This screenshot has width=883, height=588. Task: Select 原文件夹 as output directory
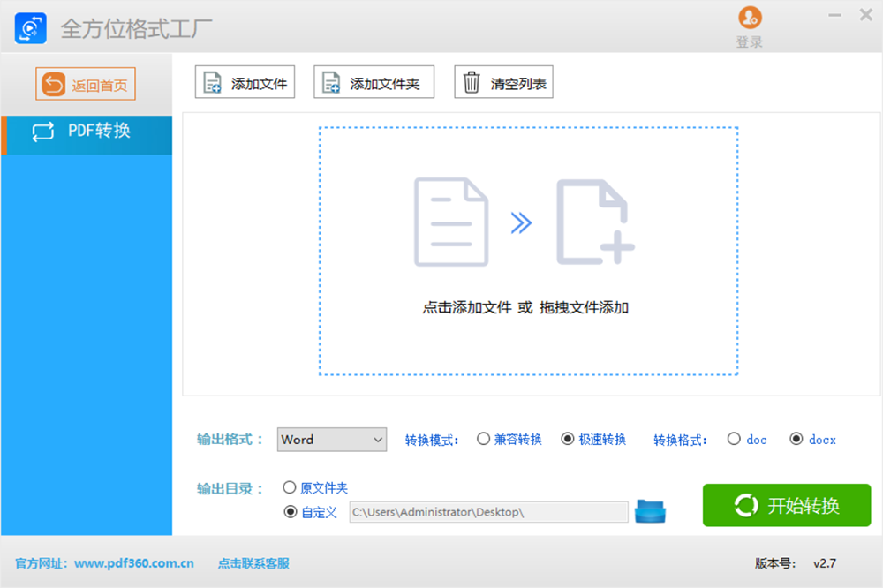coord(289,486)
